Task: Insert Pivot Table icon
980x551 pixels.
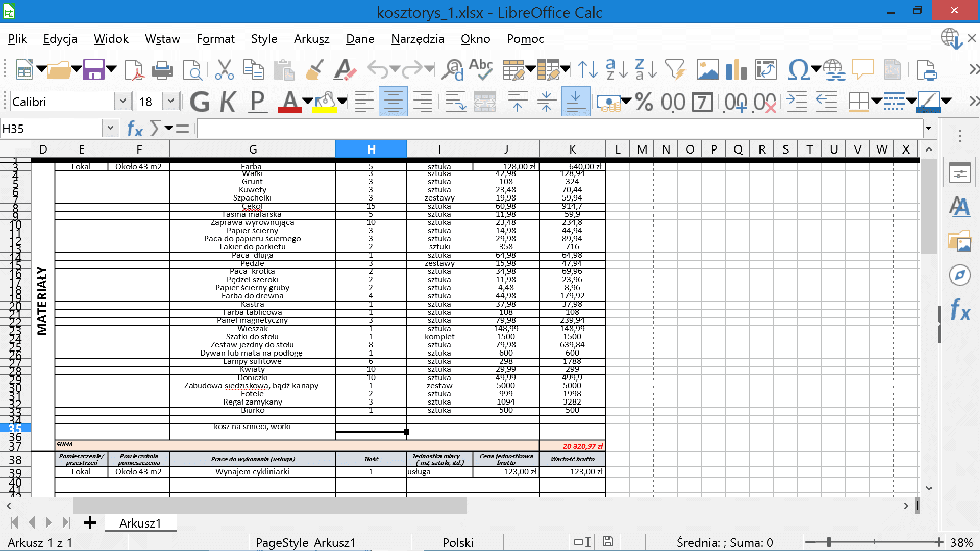Action: [766, 69]
